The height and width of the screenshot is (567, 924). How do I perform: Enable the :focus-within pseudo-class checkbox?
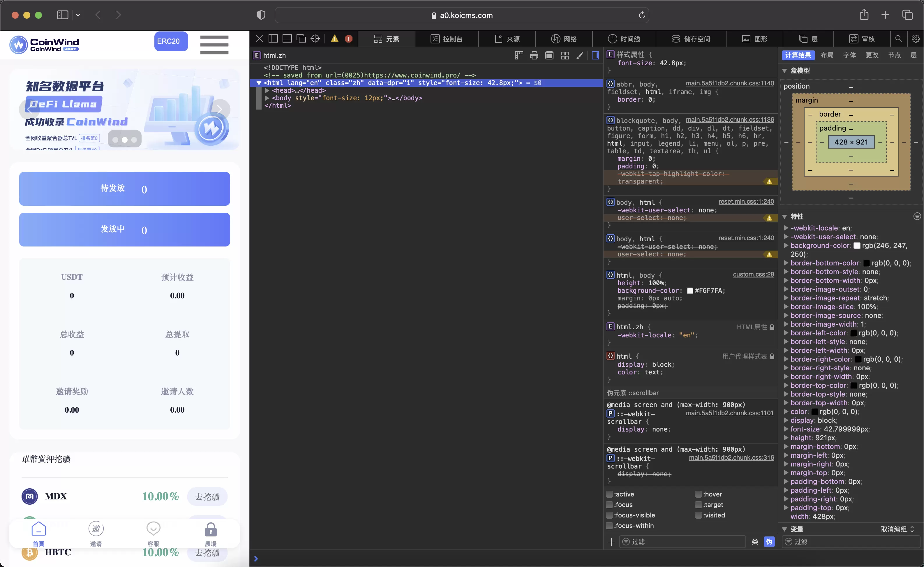point(610,525)
